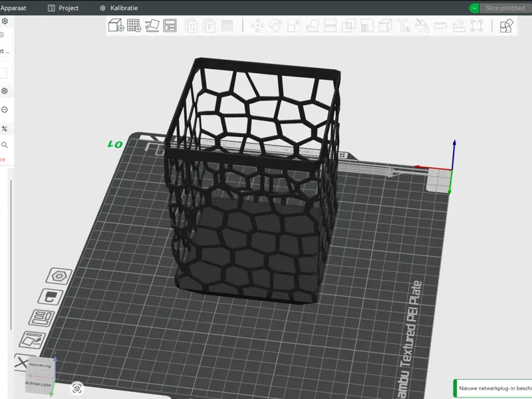Screen dimensions: 532x399
Task: Click the Achterzijde face of view cube
Action: click(38, 384)
